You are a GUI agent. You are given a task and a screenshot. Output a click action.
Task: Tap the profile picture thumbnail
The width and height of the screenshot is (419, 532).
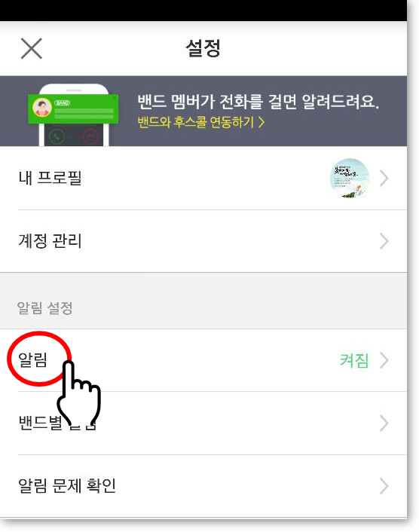pos(350,178)
